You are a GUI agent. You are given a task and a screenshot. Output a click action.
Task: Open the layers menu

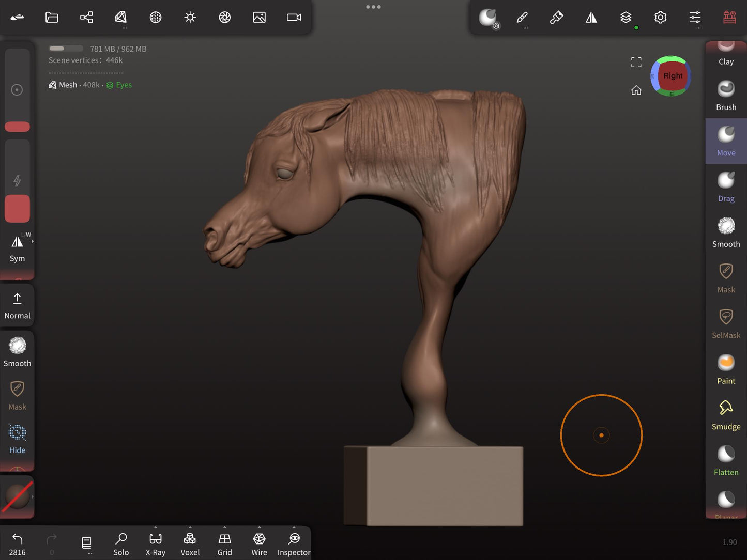pos(626,18)
